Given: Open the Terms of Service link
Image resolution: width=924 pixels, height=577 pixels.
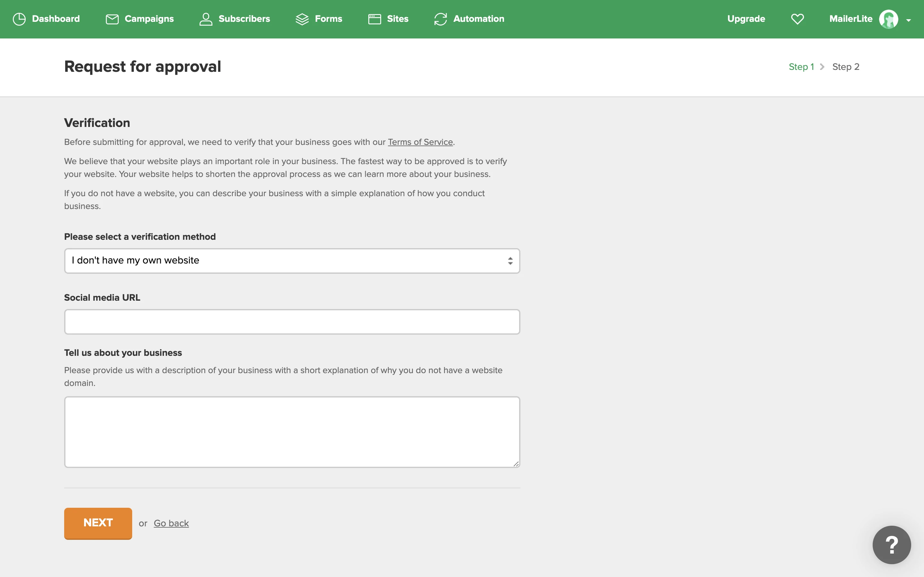Looking at the screenshot, I should tap(420, 142).
